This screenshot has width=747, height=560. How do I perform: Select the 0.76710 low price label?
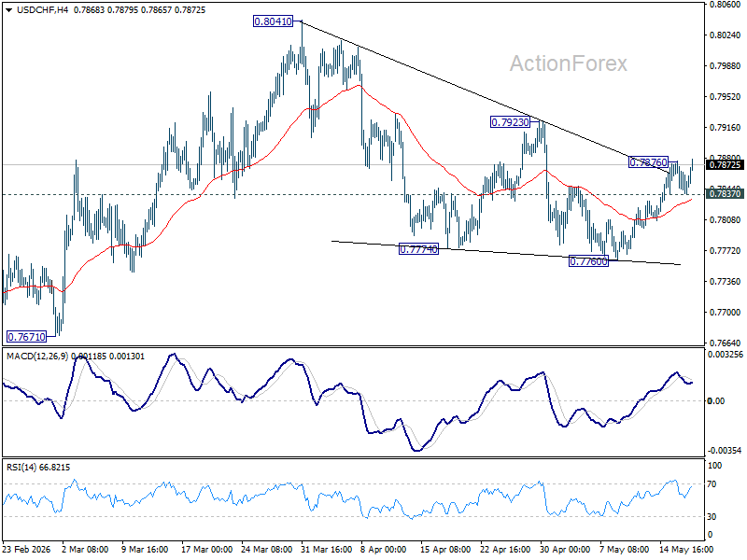tap(27, 337)
